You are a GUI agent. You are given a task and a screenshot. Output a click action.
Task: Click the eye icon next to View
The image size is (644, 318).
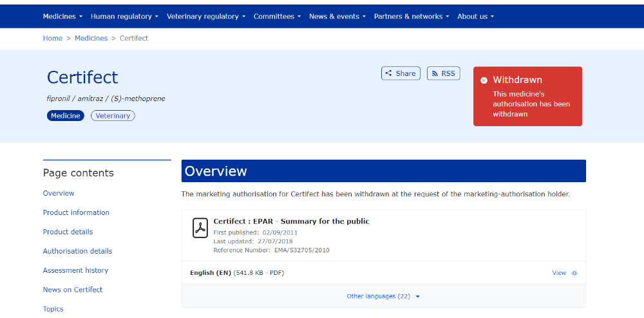(x=574, y=273)
